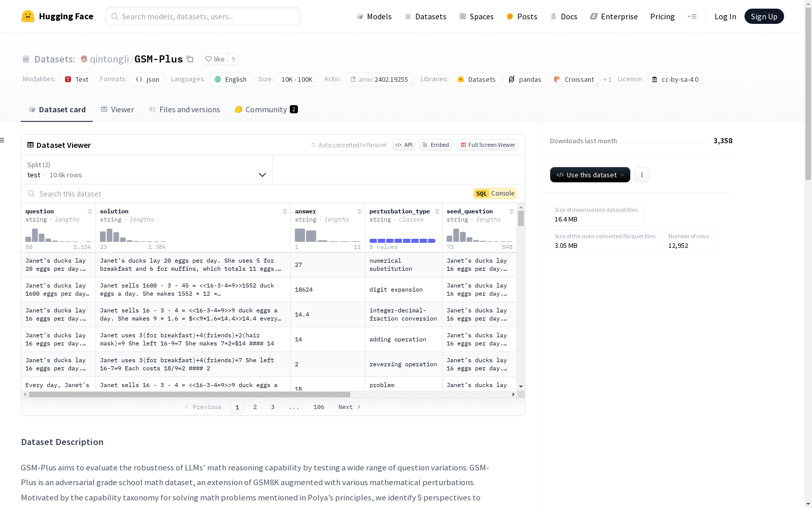
Task: Click the Sign Up button
Action: [764, 16]
